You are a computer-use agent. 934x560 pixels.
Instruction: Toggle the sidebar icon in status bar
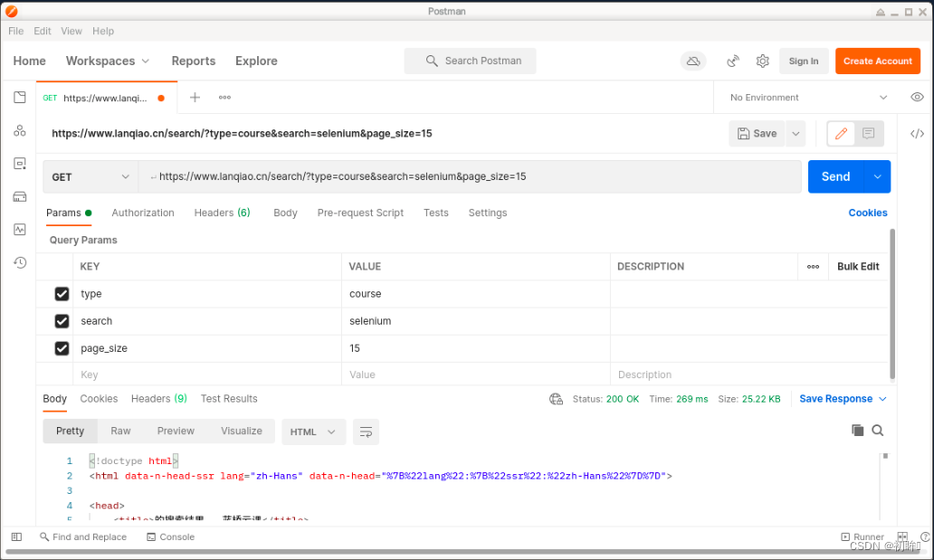(x=16, y=536)
